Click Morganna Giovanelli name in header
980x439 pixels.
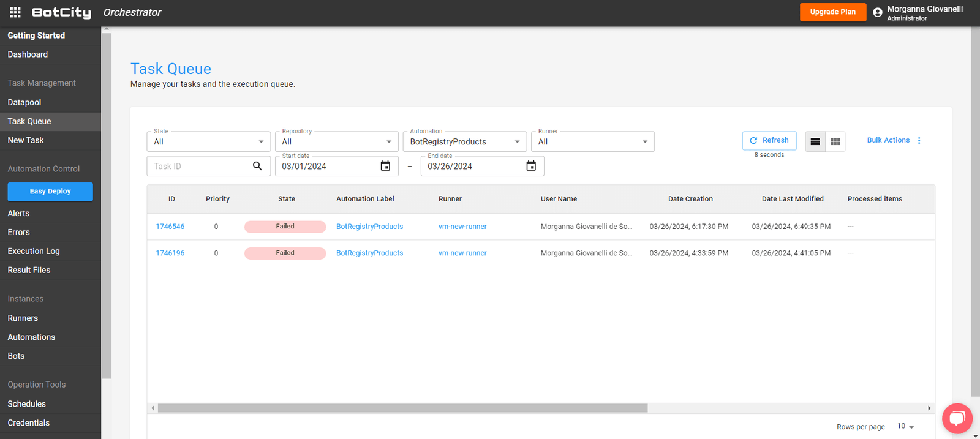[x=925, y=9]
